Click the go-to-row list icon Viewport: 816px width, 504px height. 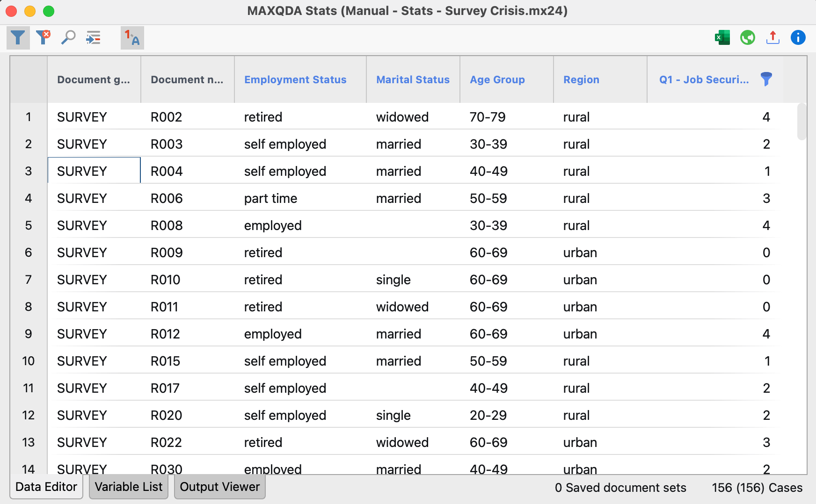(x=93, y=37)
